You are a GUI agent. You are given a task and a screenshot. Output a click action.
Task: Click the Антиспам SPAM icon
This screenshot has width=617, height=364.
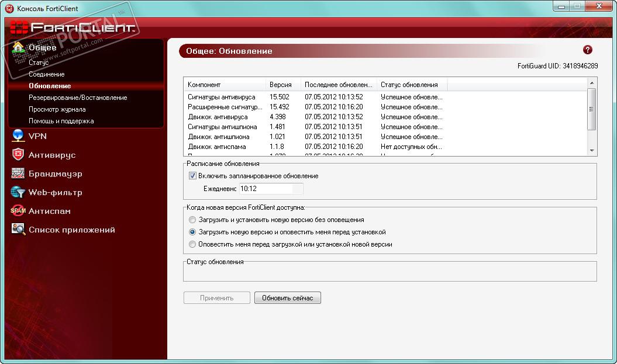click(x=18, y=211)
